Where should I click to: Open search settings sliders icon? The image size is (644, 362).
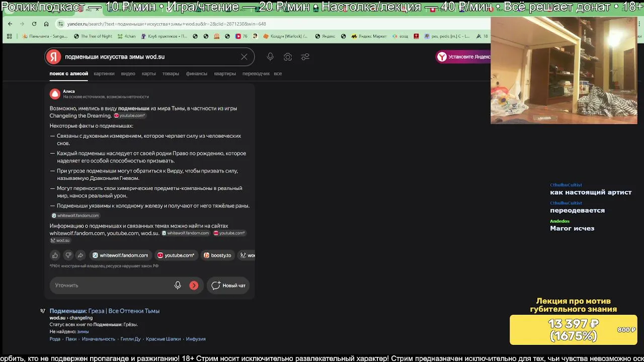[305, 57]
